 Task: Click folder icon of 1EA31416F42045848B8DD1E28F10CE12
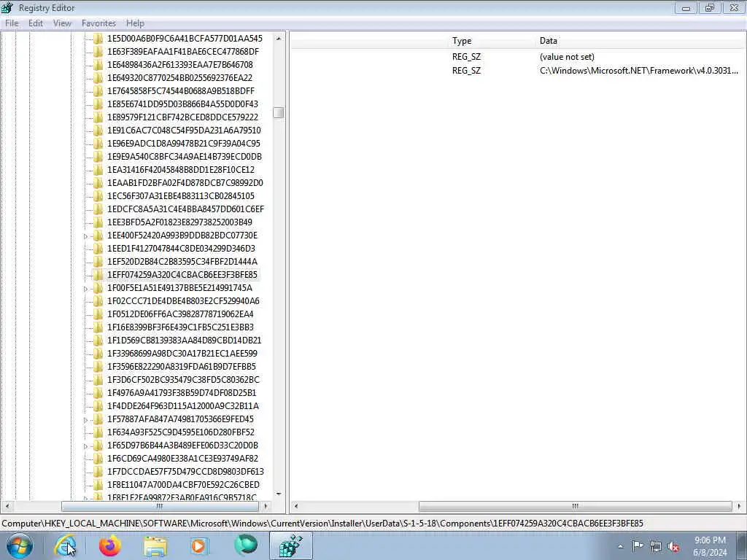click(x=98, y=169)
